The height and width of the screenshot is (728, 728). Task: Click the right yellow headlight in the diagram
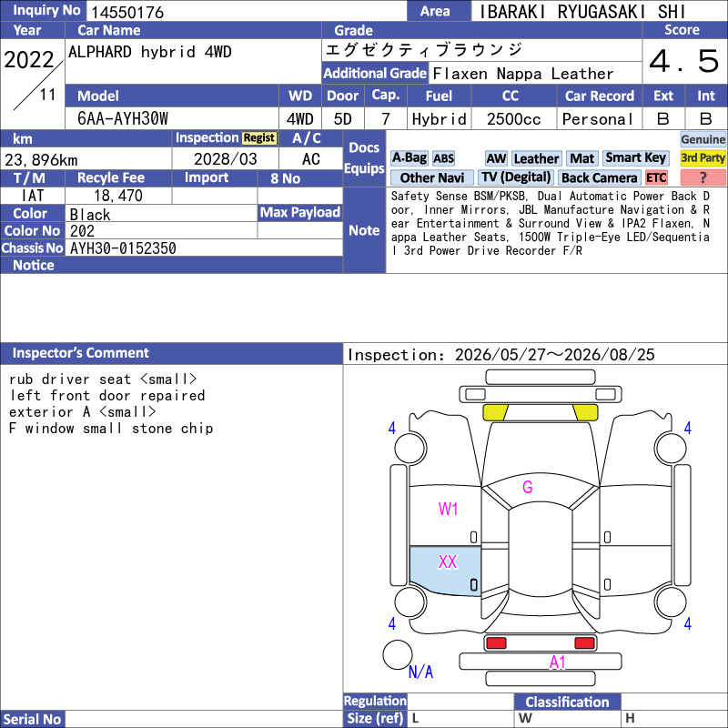click(x=585, y=412)
